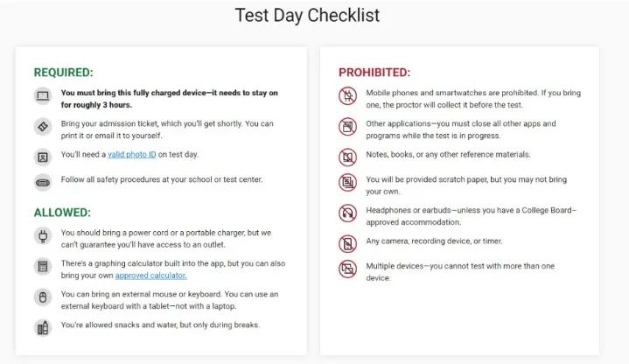The image size is (629, 364).
Task: Open the approved calculator link
Action: click(150, 276)
